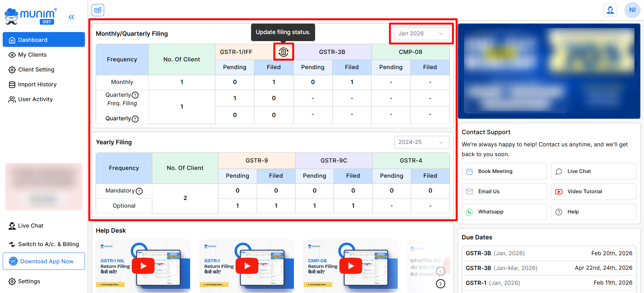Click the notes icon in top bar
The width and height of the screenshot is (644, 293).
pos(98,10)
